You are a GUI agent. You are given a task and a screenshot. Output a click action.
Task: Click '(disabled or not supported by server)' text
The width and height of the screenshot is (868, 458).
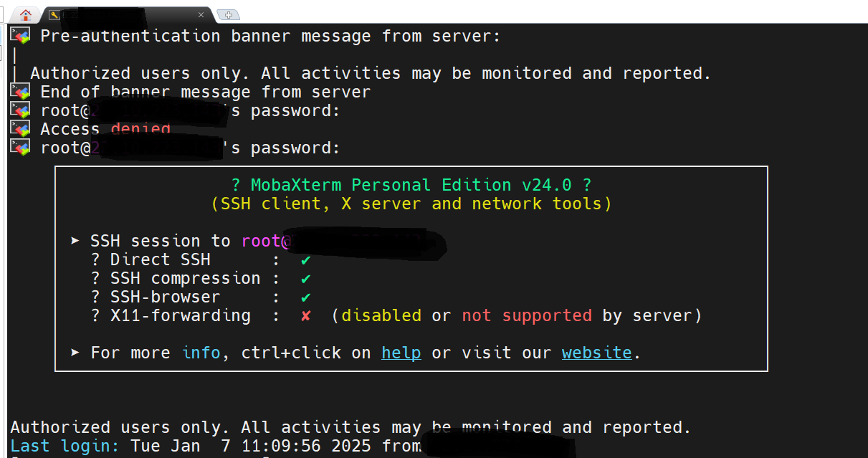click(x=517, y=315)
